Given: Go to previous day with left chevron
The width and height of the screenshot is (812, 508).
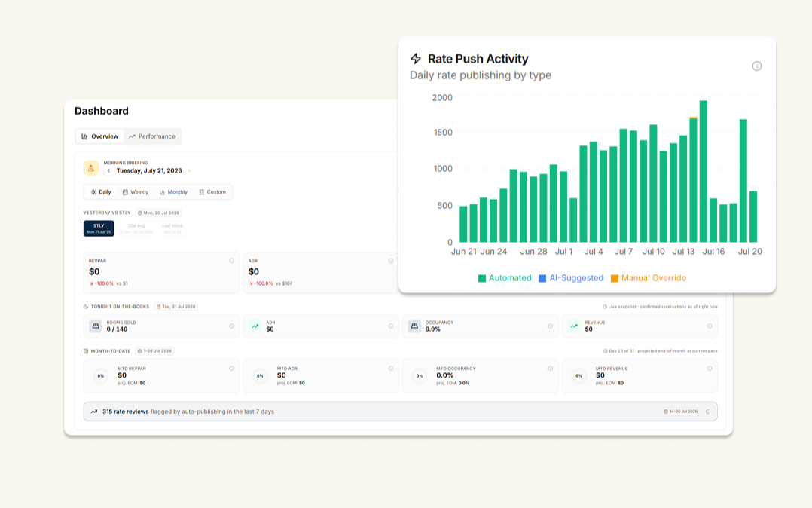Looking at the screenshot, I should (x=108, y=170).
